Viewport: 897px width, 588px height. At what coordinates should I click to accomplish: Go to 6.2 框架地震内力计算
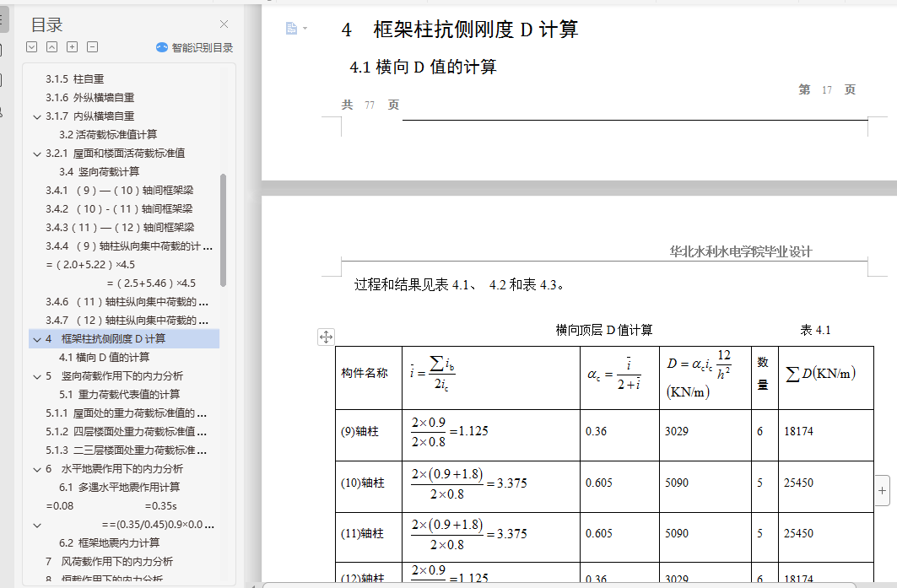109,542
